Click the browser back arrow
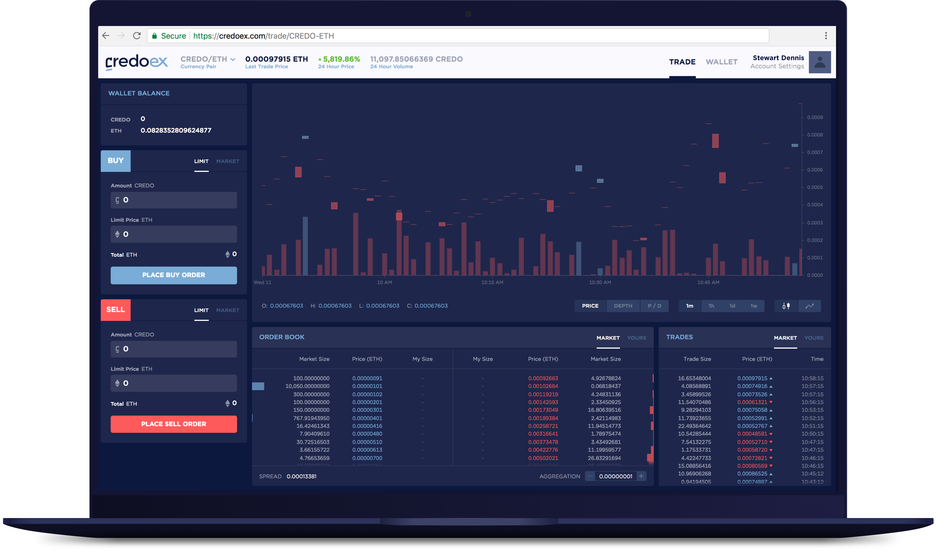The height and width of the screenshot is (560, 937). [x=106, y=36]
